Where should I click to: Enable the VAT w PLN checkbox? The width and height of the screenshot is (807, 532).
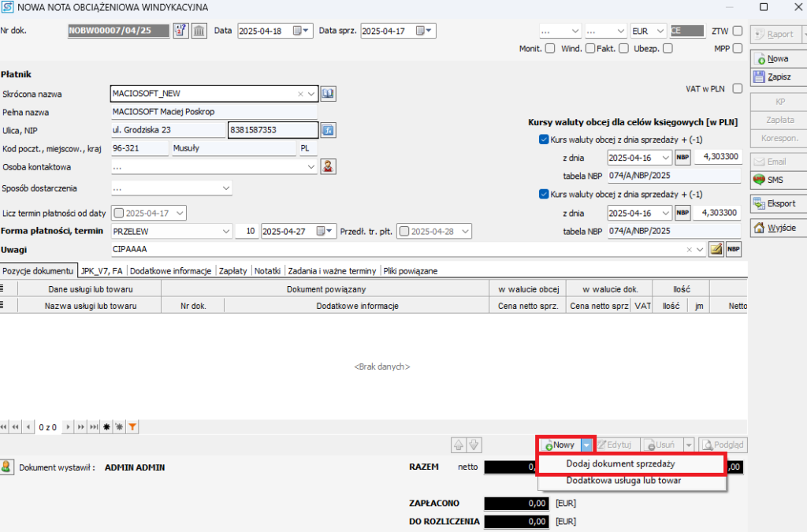tap(737, 89)
